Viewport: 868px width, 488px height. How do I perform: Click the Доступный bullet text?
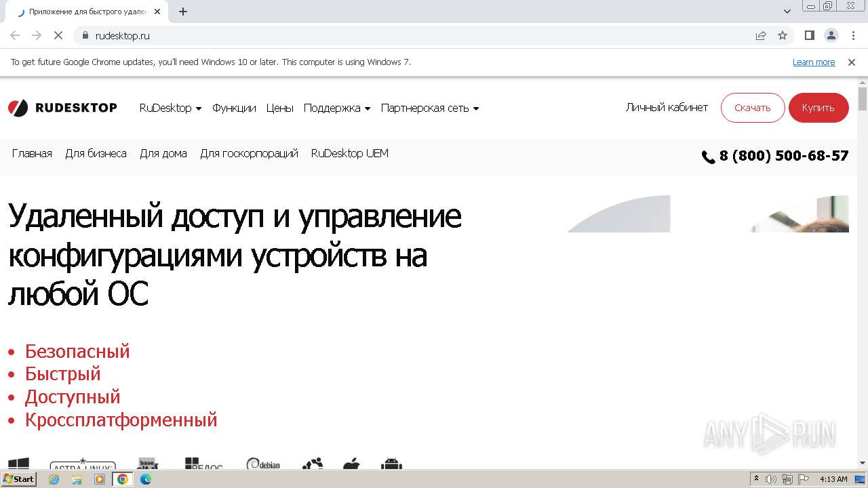tap(73, 396)
